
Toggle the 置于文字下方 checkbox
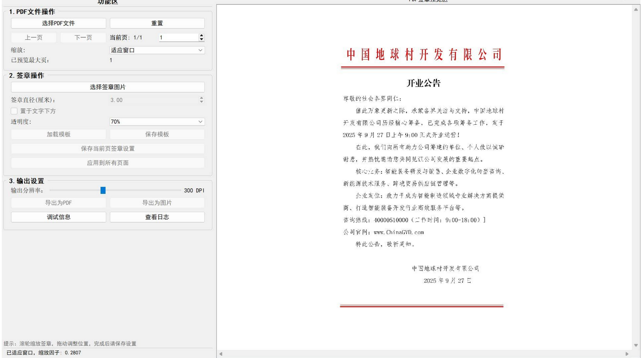[x=14, y=111]
